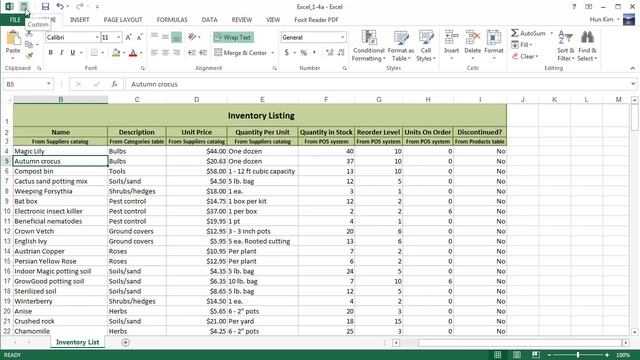Open Conditional Formatting menu
This screenshot has width=640, height=360.
point(369,46)
